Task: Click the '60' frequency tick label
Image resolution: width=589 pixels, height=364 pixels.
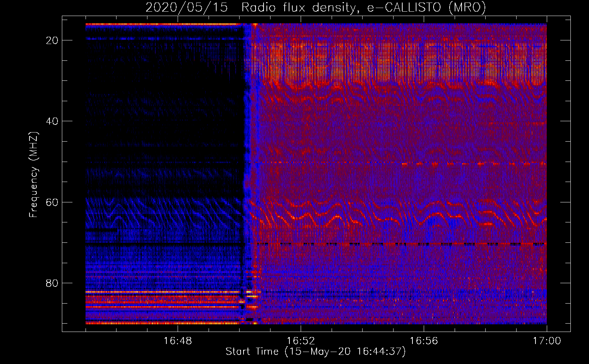Action: tap(52, 202)
